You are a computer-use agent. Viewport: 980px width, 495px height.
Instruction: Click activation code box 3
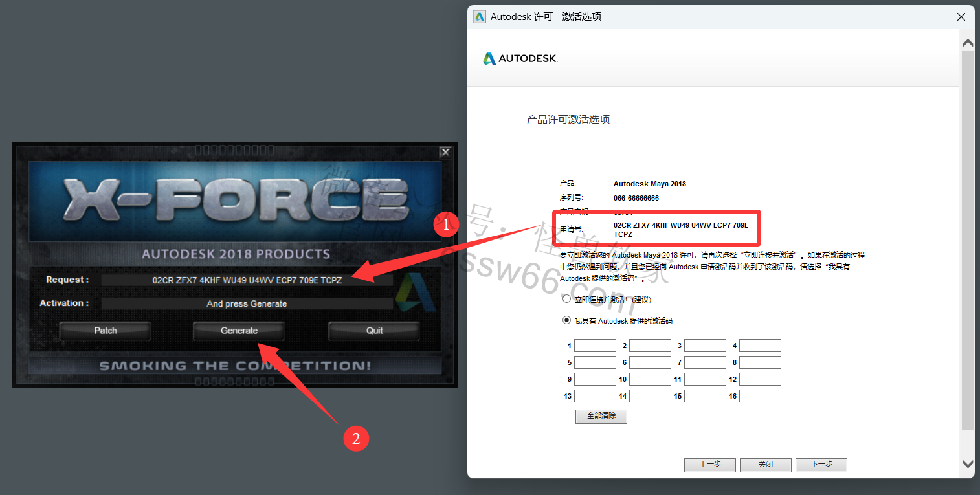[705, 346]
